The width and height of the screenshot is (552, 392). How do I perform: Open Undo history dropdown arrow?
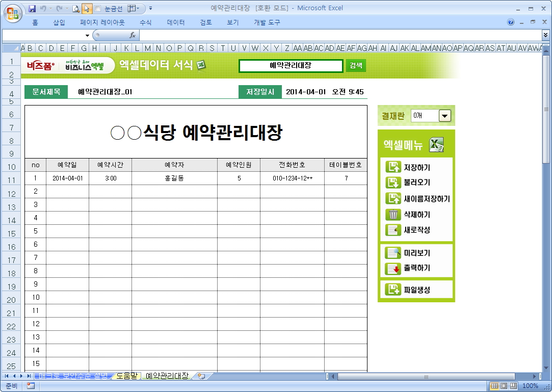click(50, 9)
